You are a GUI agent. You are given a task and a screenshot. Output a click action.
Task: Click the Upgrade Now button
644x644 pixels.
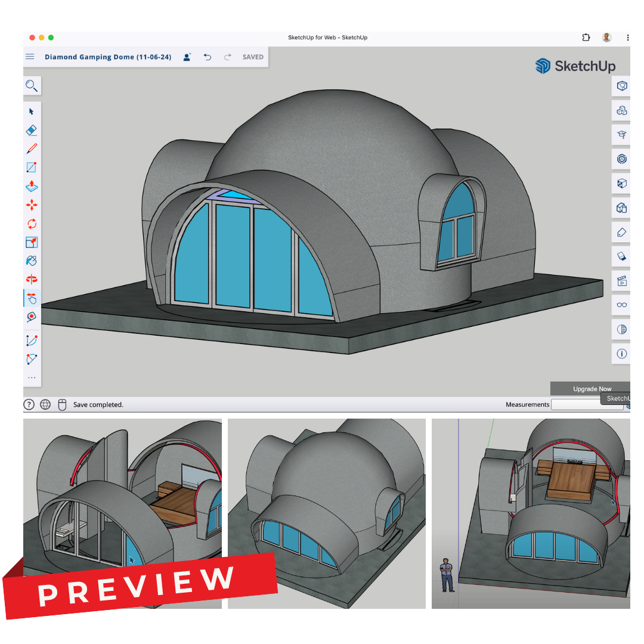pyautogui.click(x=591, y=389)
